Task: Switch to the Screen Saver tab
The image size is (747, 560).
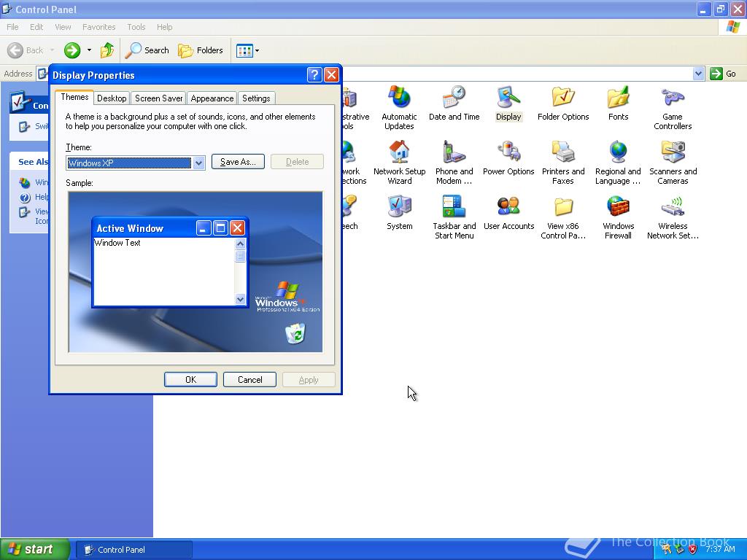Action: coord(158,98)
